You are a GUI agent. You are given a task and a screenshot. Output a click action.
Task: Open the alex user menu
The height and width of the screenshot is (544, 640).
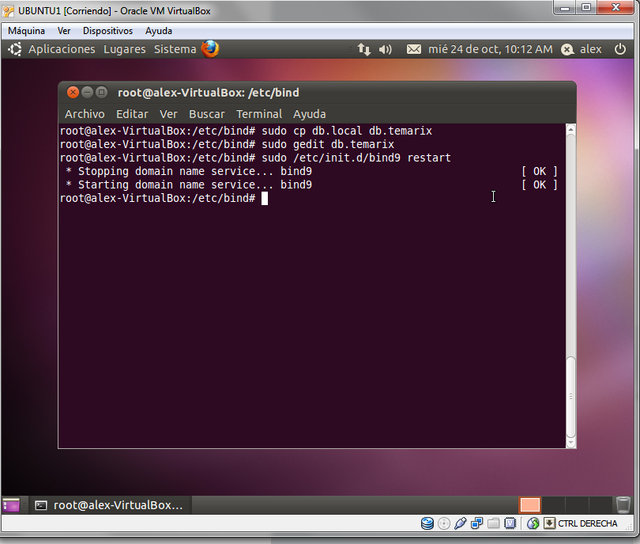(x=591, y=49)
